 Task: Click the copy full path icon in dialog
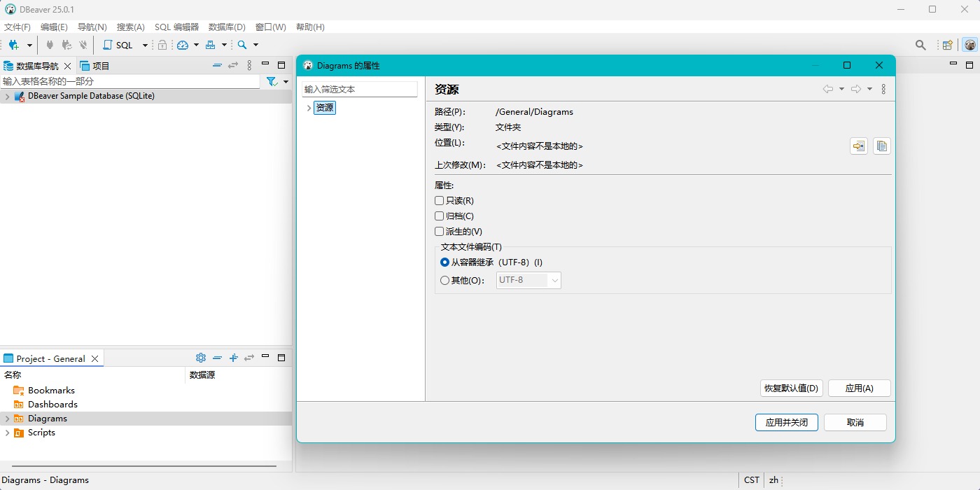(882, 146)
